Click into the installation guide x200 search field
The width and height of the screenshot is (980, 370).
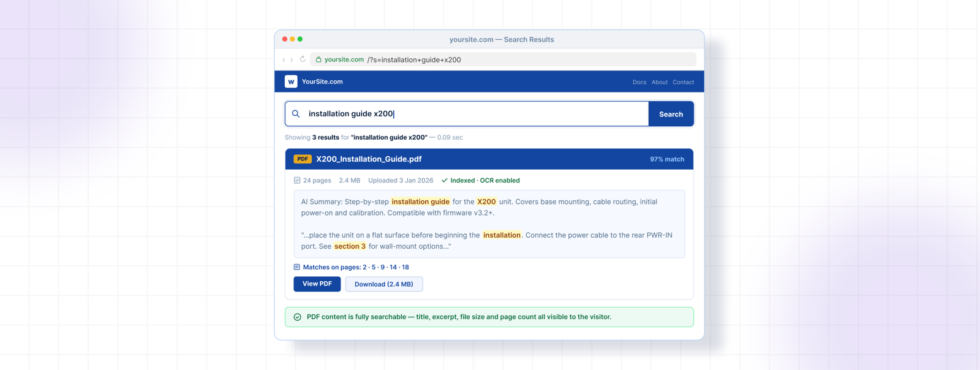click(467, 114)
